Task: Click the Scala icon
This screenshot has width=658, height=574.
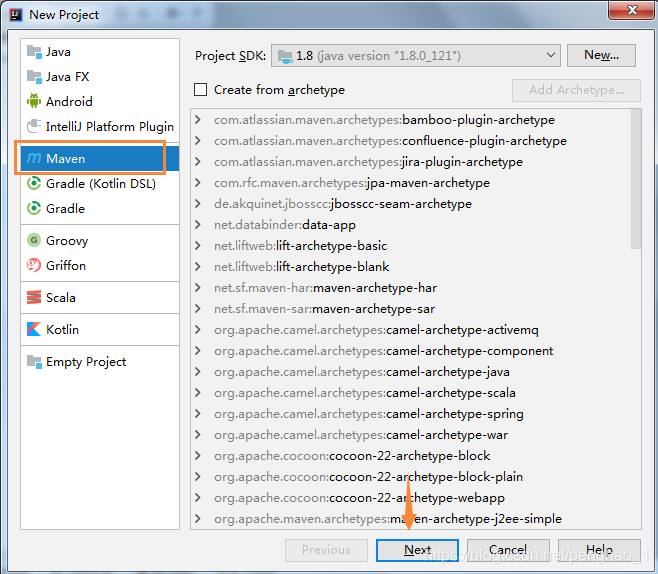Action: pyautogui.click(x=34, y=297)
